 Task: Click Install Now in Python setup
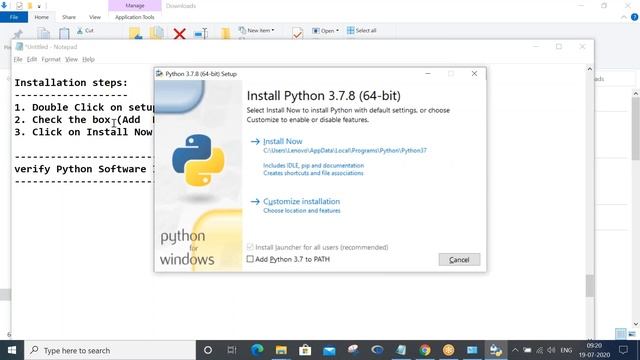282,141
